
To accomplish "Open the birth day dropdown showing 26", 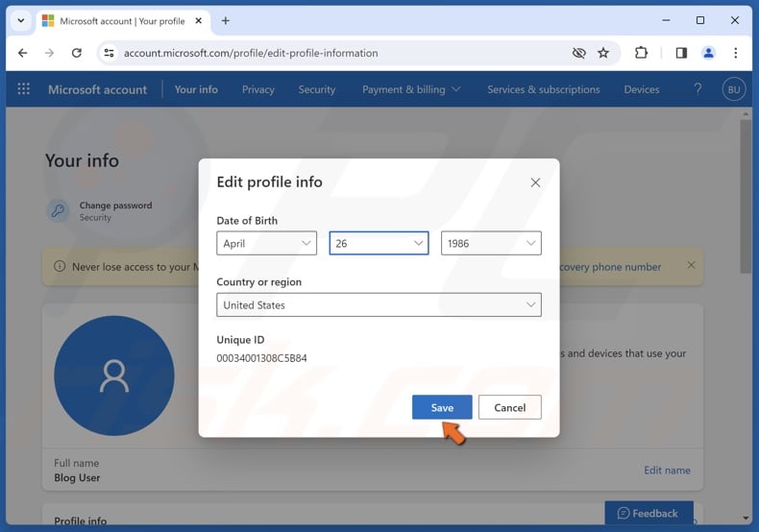I will point(379,243).
